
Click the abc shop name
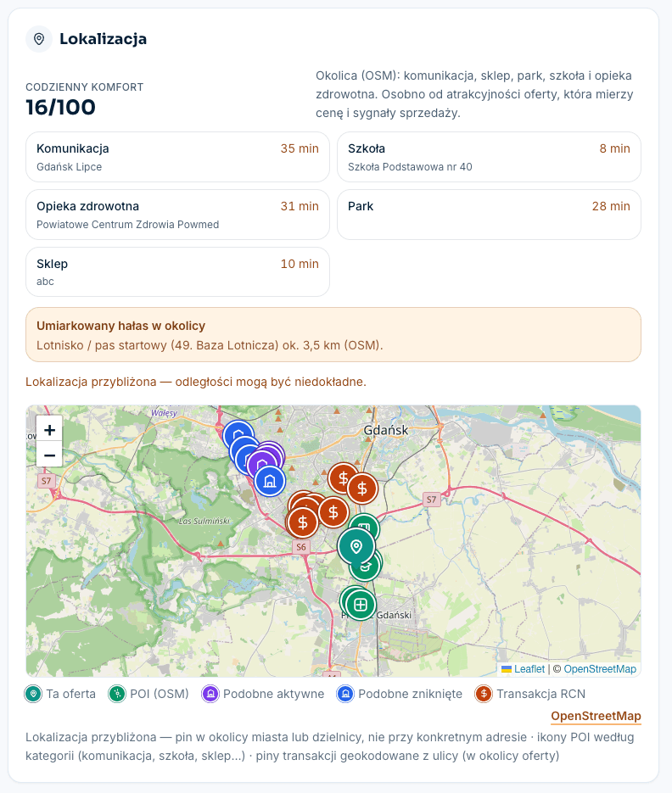click(x=45, y=282)
